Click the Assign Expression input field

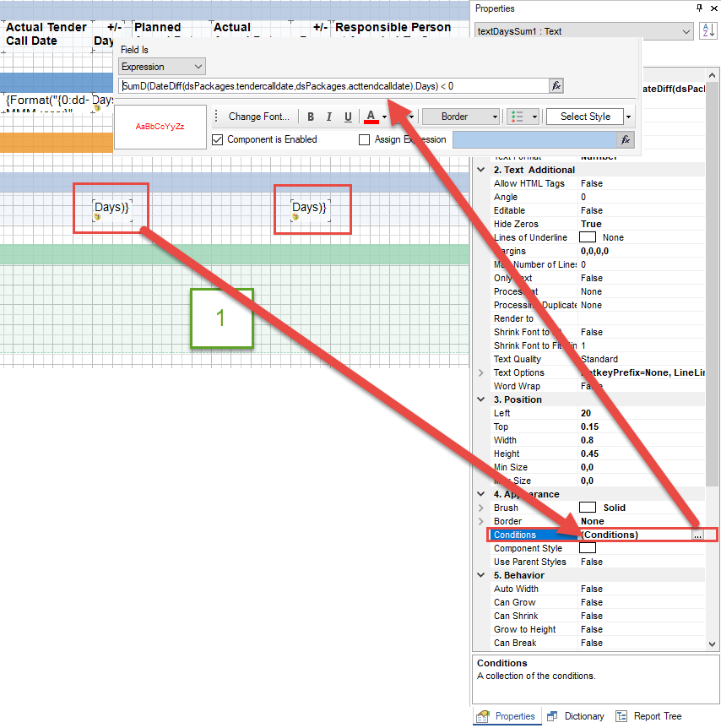pos(534,139)
